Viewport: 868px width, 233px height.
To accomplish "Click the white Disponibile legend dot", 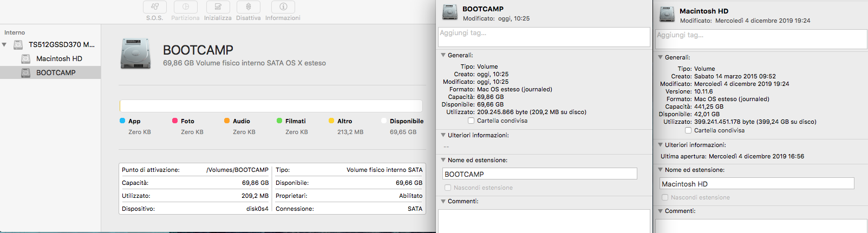I will coord(384,121).
